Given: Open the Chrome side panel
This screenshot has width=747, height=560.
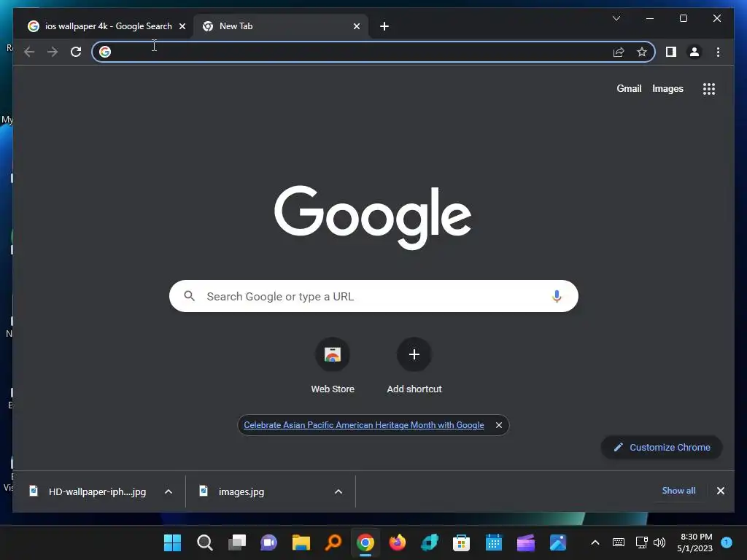Looking at the screenshot, I should [x=671, y=52].
